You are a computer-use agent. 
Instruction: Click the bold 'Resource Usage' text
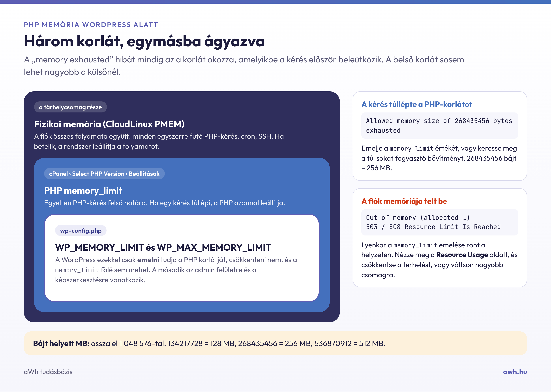tap(462, 255)
